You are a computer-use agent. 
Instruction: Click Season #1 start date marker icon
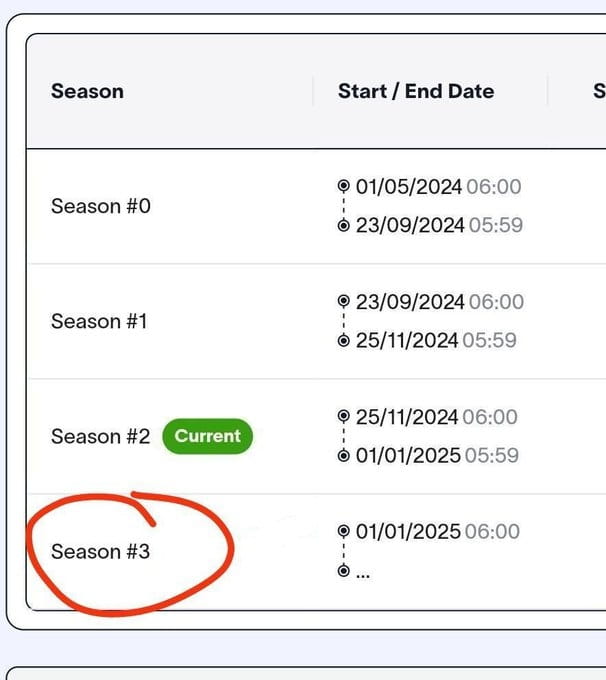[x=344, y=302]
